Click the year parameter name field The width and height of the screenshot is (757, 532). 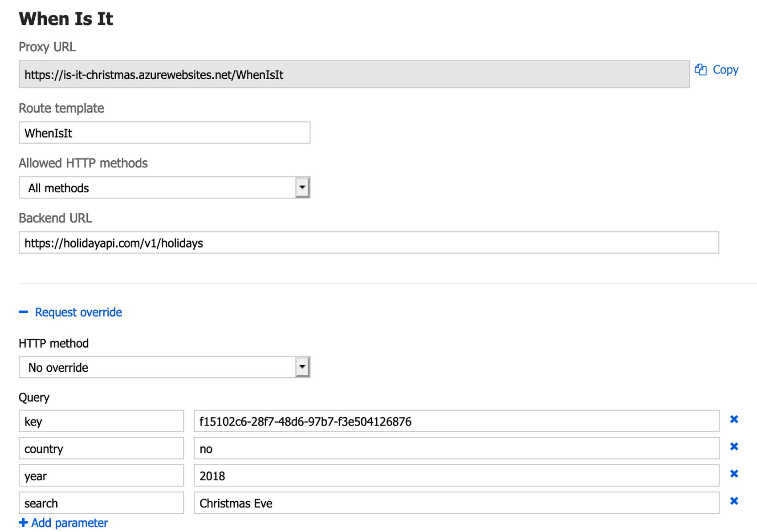tap(101, 475)
